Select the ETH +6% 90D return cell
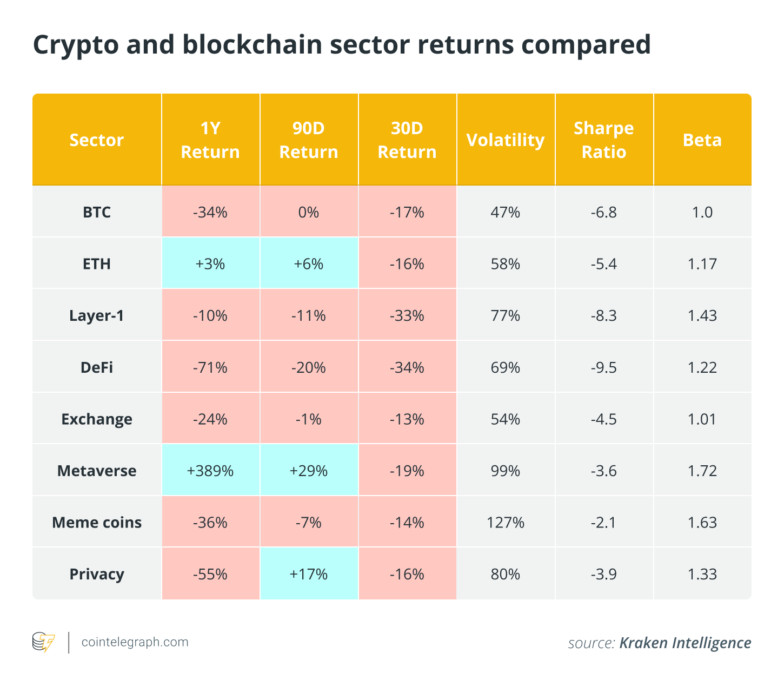Image resolution: width=784 pixels, height=686 pixels. 309,264
